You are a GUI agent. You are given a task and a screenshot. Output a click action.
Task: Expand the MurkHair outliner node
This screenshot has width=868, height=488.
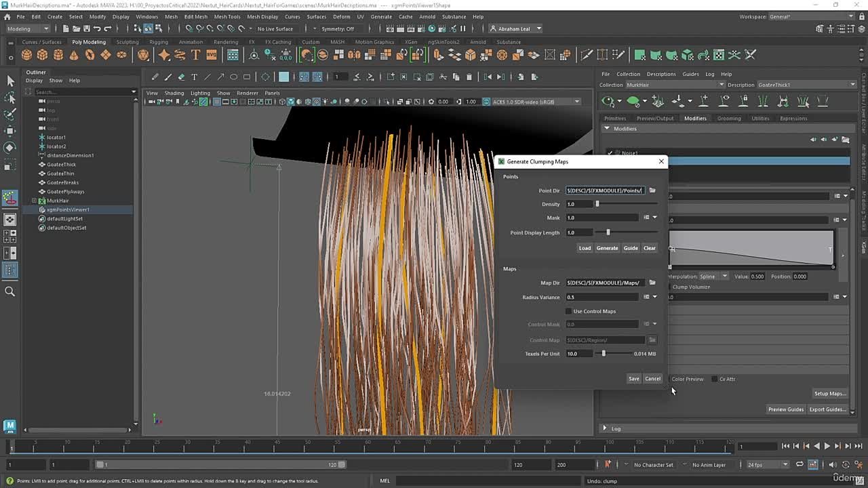click(x=34, y=201)
